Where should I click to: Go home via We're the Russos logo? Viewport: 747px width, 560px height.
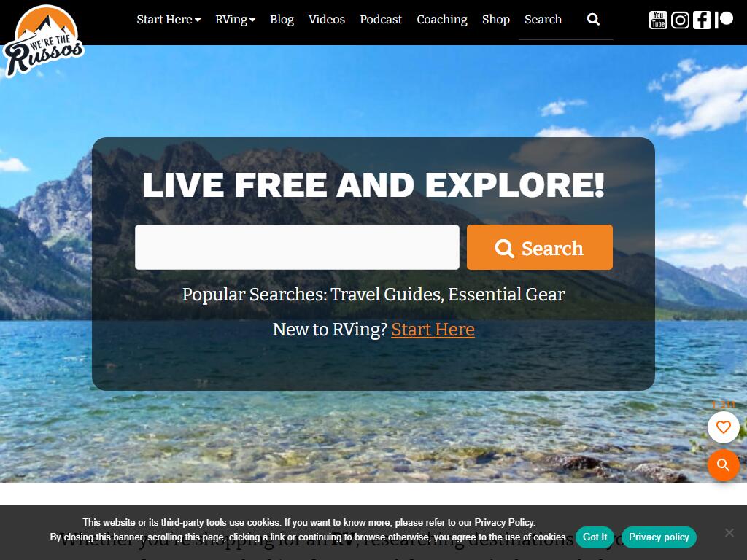point(43,41)
